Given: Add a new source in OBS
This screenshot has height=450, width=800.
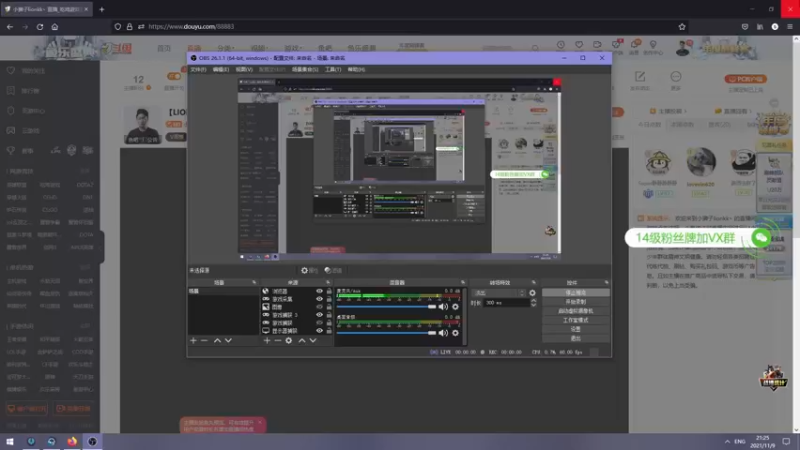Looking at the screenshot, I should coord(267,340).
